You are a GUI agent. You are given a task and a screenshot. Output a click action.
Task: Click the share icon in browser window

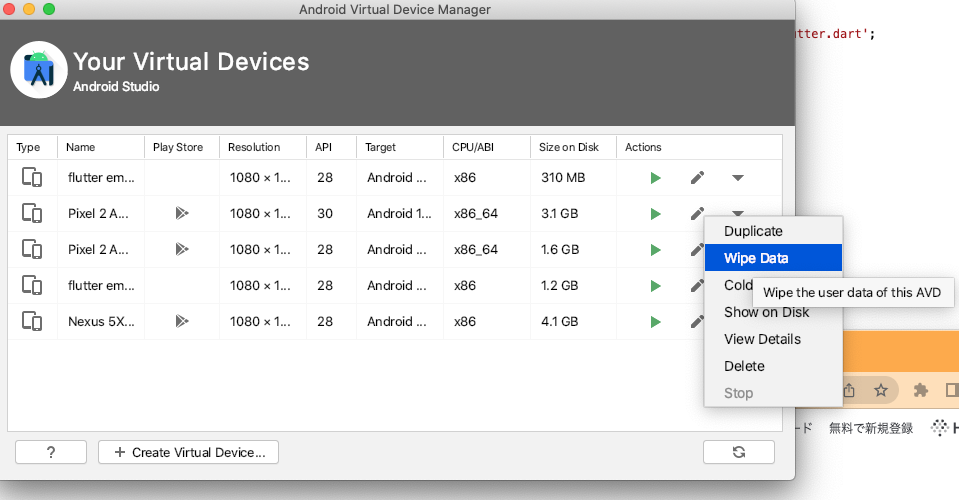849,390
